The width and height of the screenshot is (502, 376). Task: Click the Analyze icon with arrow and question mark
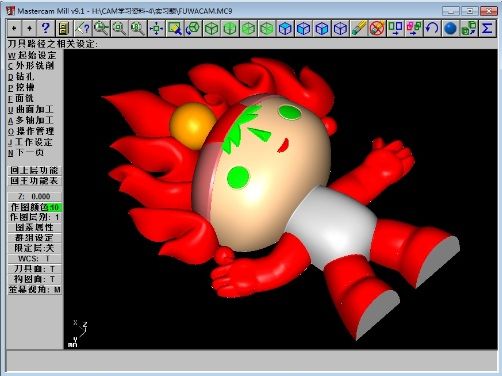pos(82,28)
